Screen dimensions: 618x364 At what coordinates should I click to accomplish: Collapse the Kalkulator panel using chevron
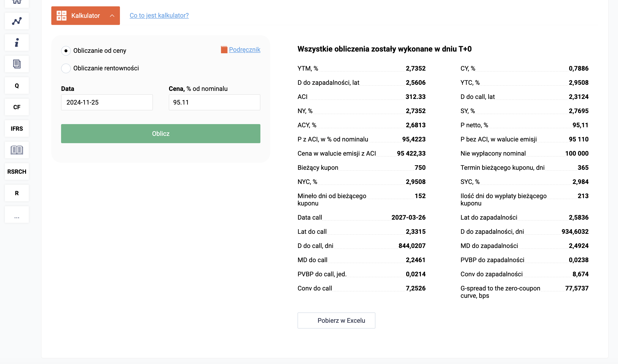[112, 16]
